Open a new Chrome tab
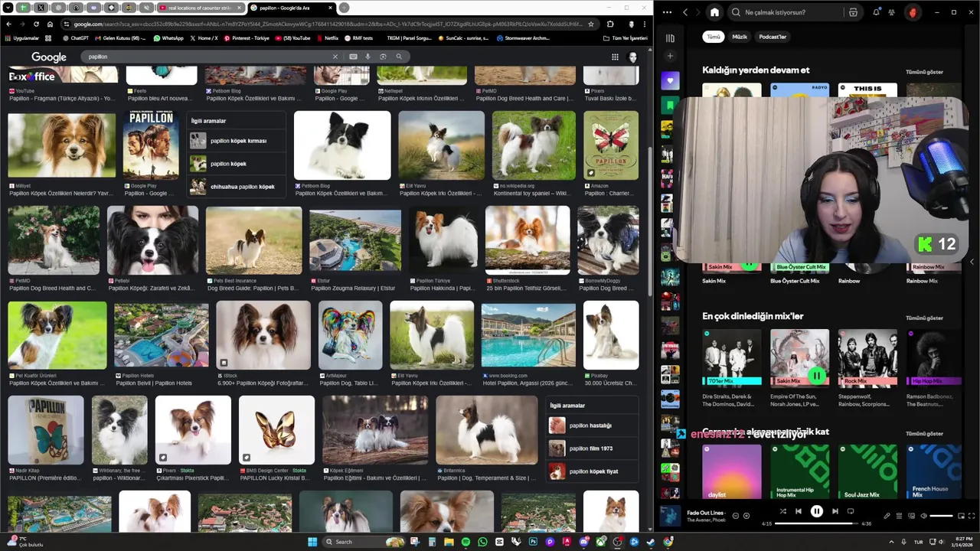980x551 pixels. (344, 8)
